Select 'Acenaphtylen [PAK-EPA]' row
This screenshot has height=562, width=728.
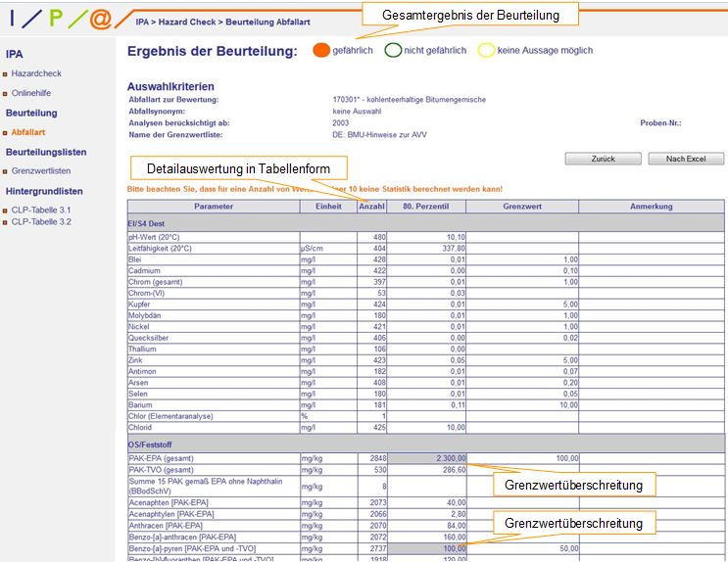point(426,514)
